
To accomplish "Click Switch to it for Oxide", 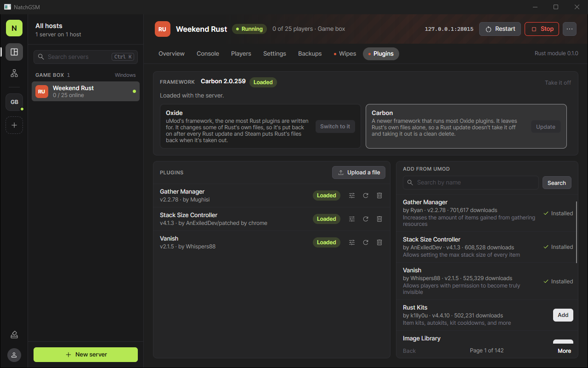I will 335,126.
